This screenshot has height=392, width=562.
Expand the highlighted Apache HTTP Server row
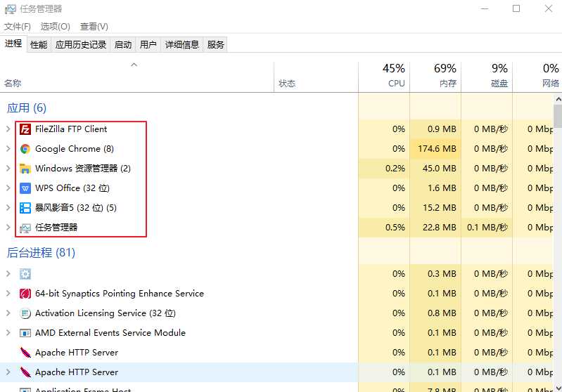8,372
